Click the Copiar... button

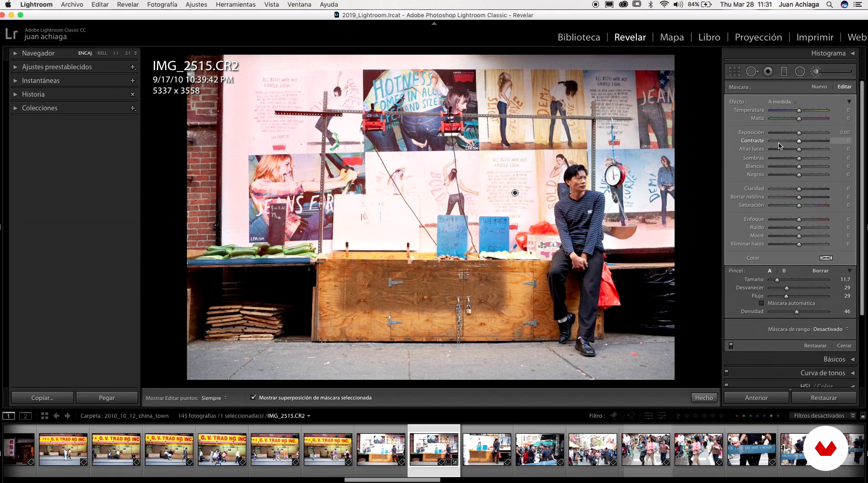[42, 398]
